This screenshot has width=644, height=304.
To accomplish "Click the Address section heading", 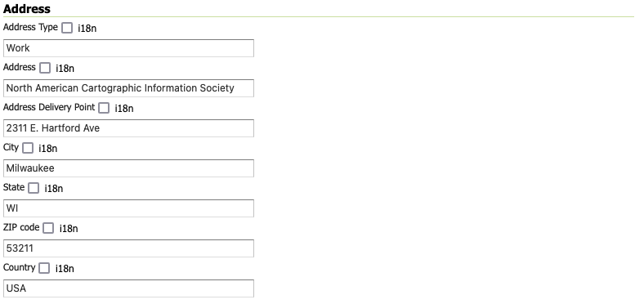I will click(27, 9).
